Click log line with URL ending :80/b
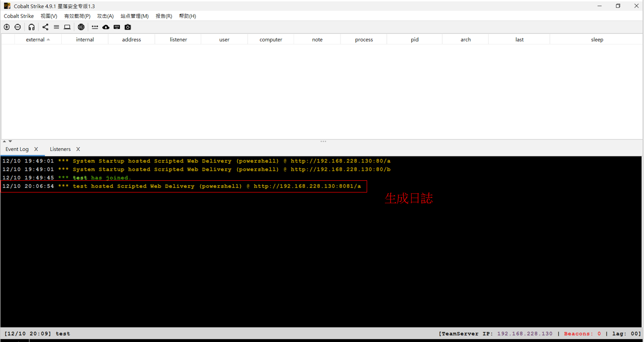644x342 pixels. [x=196, y=169]
